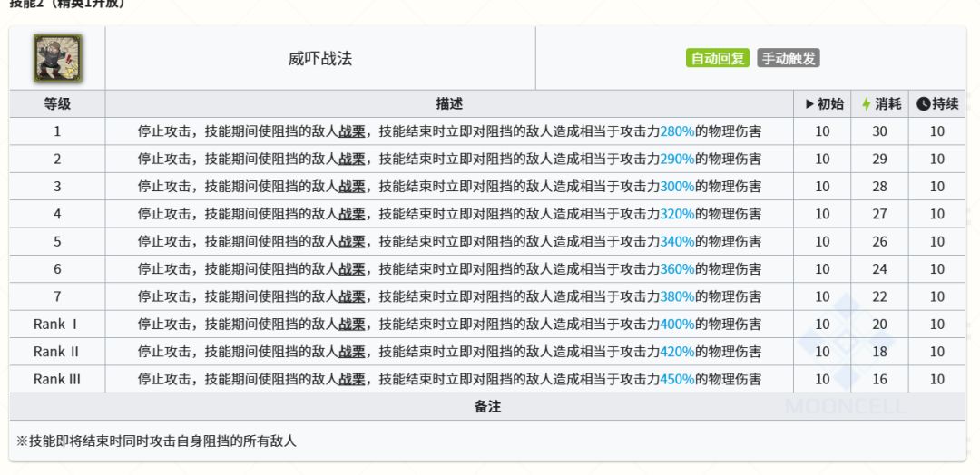Click the 威吓战法 skill icon thumbnail
Image resolution: width=980 pixels, height=475 pixels.
pyautogui.click(x=57, y=59)
